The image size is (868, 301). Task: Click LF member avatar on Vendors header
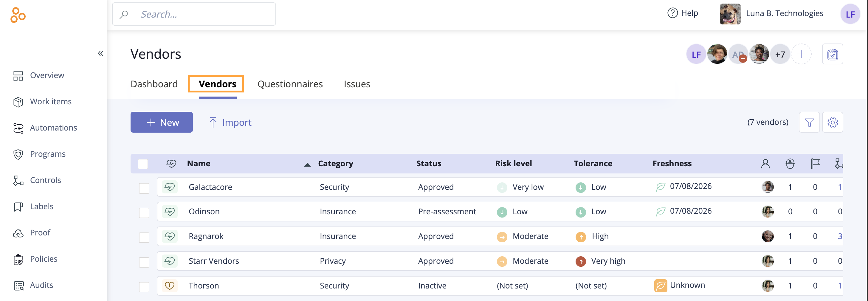(x=696, y=54)
